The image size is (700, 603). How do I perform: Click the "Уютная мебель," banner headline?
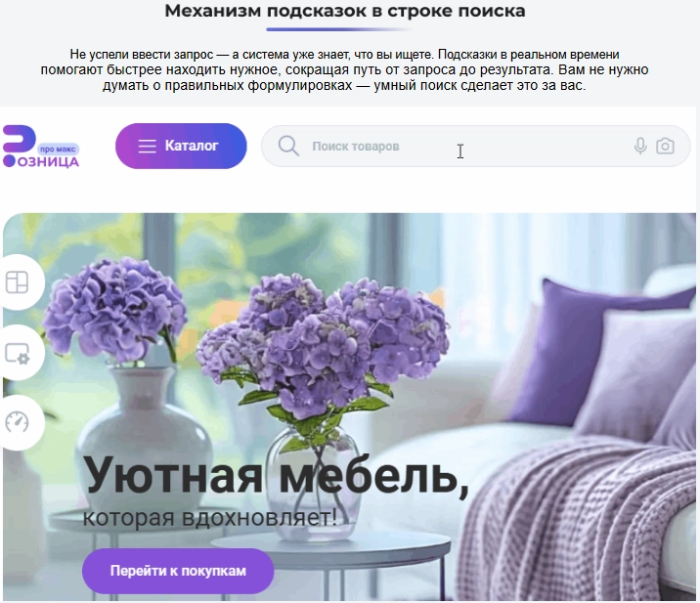(276, 475)
